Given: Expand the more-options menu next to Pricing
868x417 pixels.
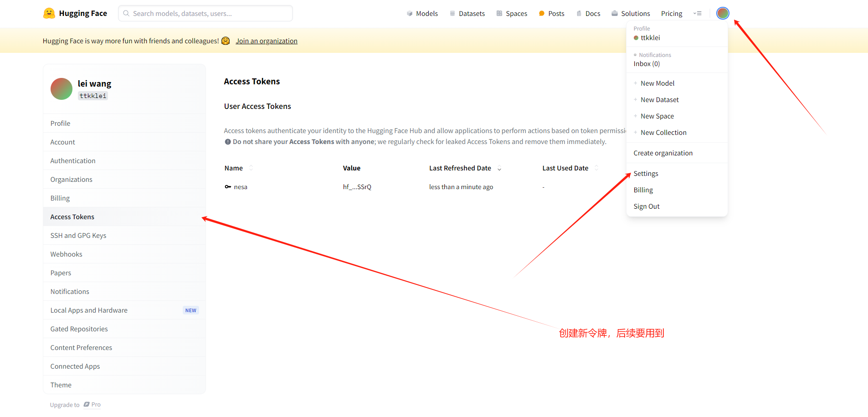Looking at the screenshot, I should (x=697, y=14).
